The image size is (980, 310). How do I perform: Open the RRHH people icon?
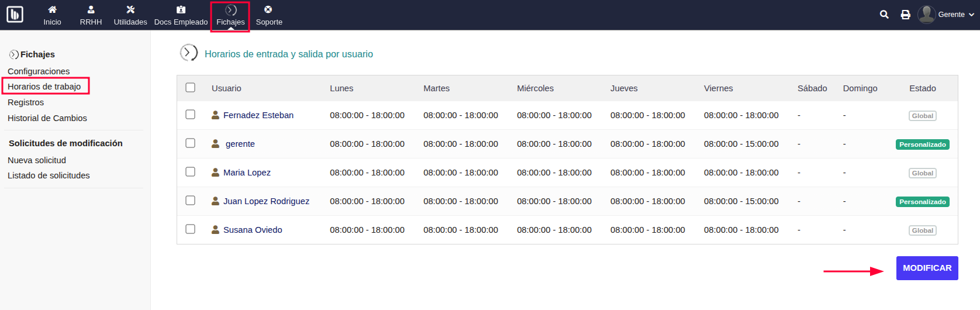(91, 9)
